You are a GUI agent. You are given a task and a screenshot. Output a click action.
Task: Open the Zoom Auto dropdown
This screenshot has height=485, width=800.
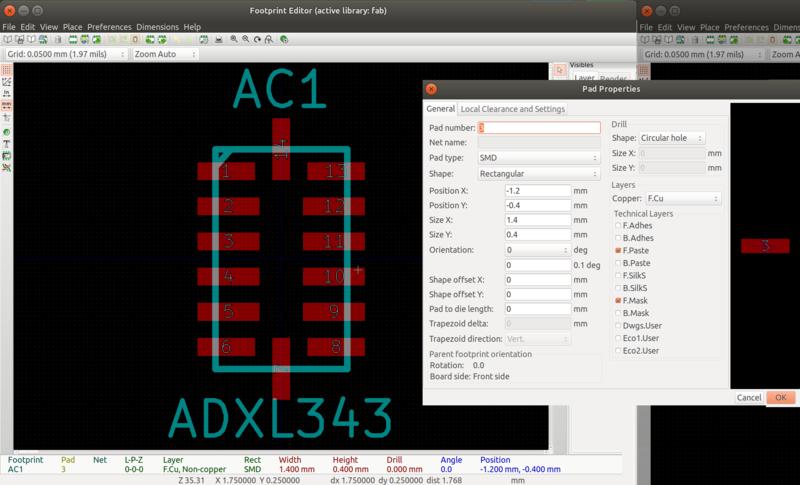[x=165, y=54]
